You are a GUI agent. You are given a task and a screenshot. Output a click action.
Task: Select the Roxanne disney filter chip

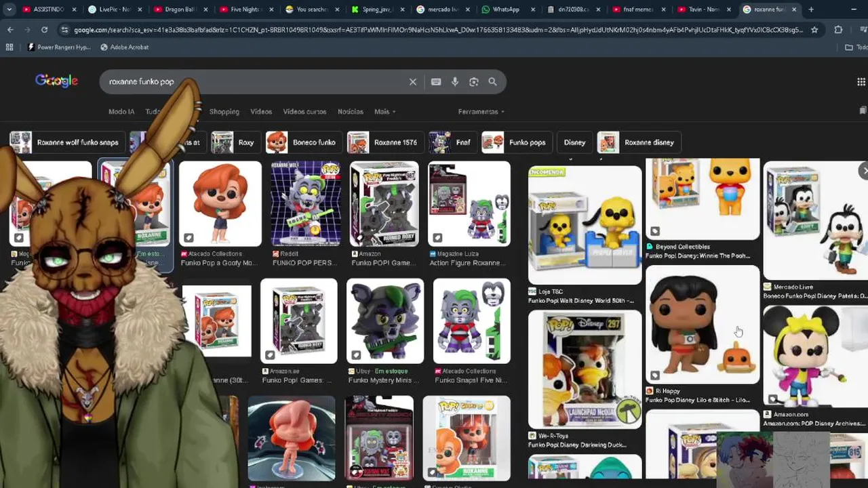pos(638,142)
